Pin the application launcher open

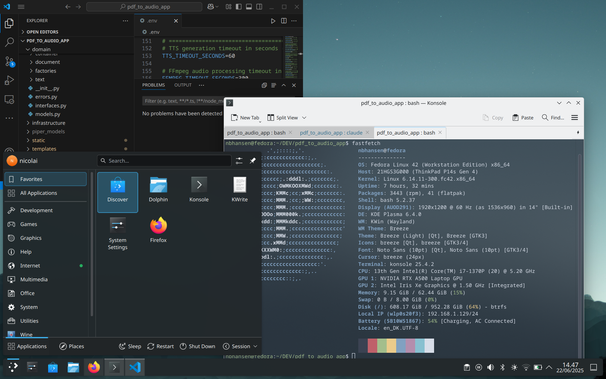coord(252,161)
